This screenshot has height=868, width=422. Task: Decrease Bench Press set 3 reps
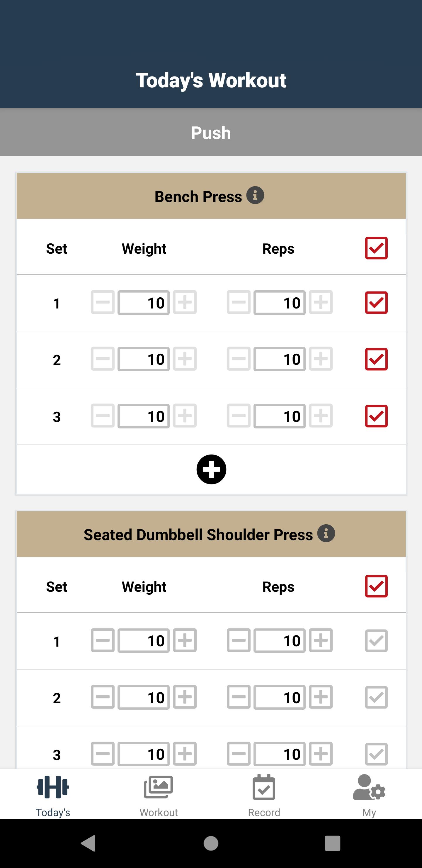click(239, 416)
